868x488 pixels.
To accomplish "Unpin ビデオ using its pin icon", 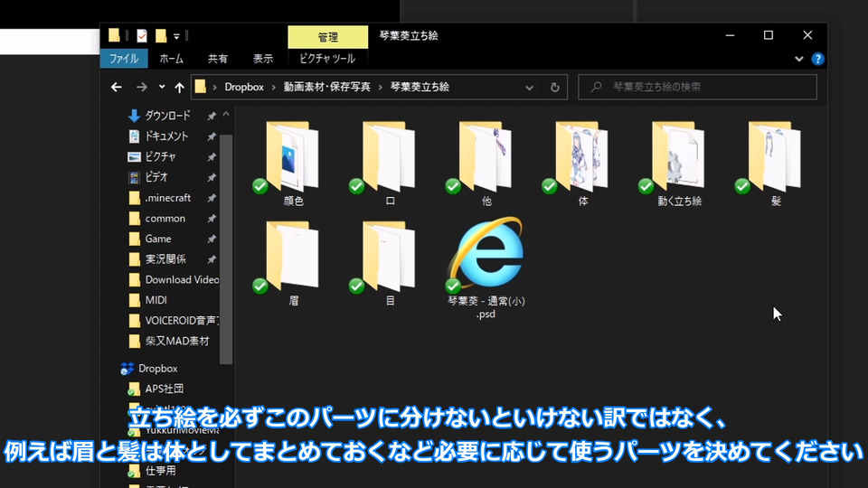I will 212,178.
